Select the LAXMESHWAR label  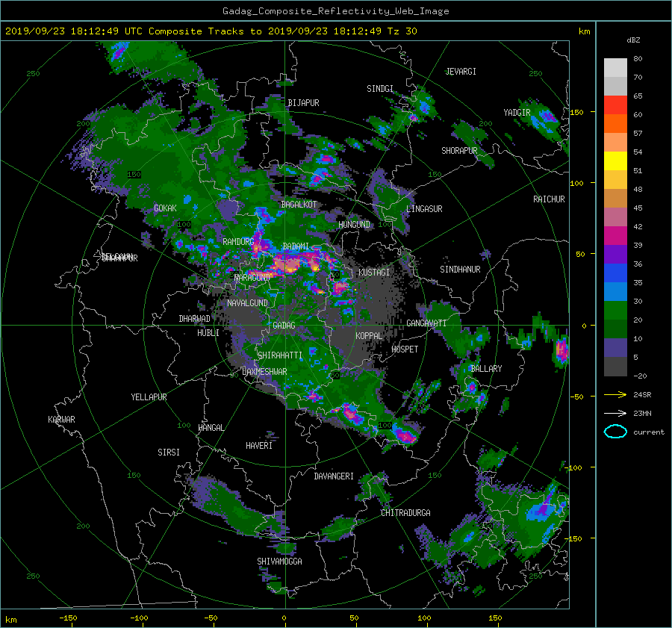pos(264,372)
